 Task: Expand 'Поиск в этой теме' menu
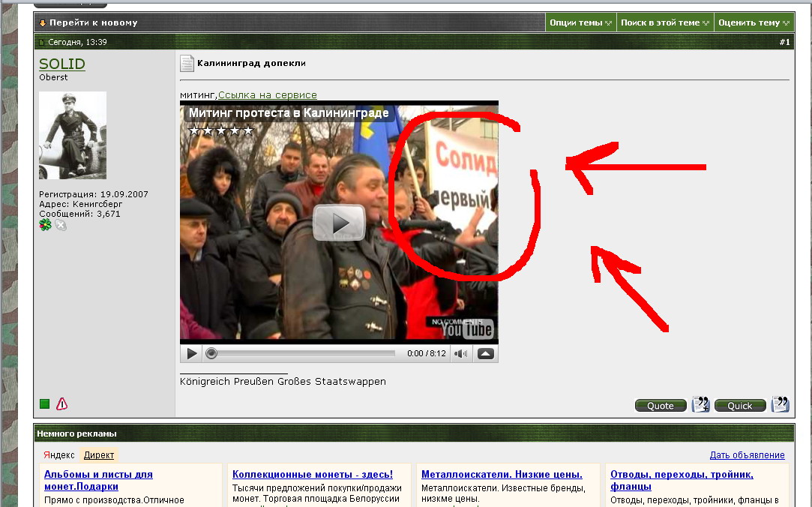click(x=665, y=22)
